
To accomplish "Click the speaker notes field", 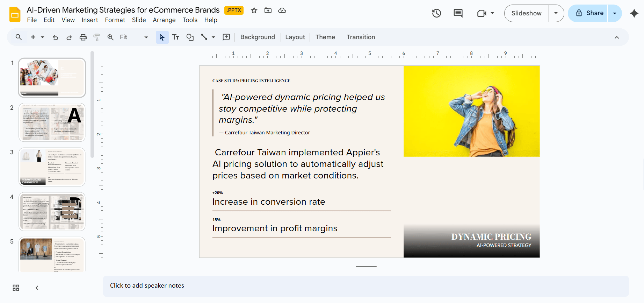I will pos(366,286).
